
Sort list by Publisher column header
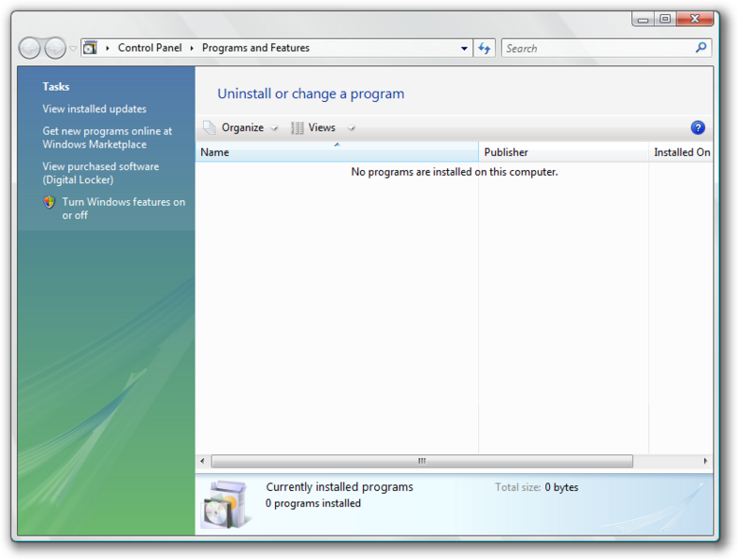[563, 152]
